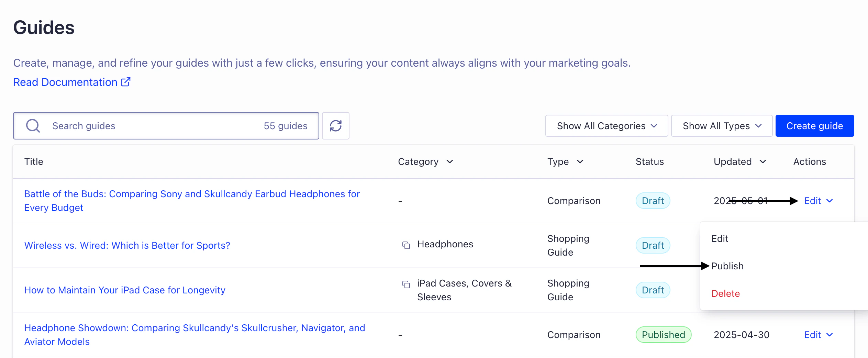Click the Draft badge for Battle of the Buds
Viewport: 868px width, 358px height.
pos(653,201)
